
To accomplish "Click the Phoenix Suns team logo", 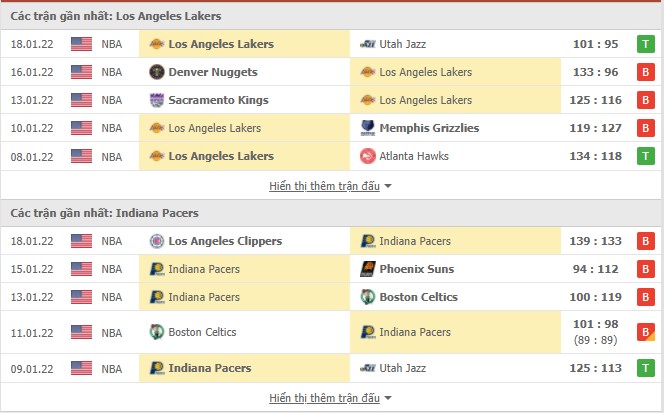I will coord(368,269).
